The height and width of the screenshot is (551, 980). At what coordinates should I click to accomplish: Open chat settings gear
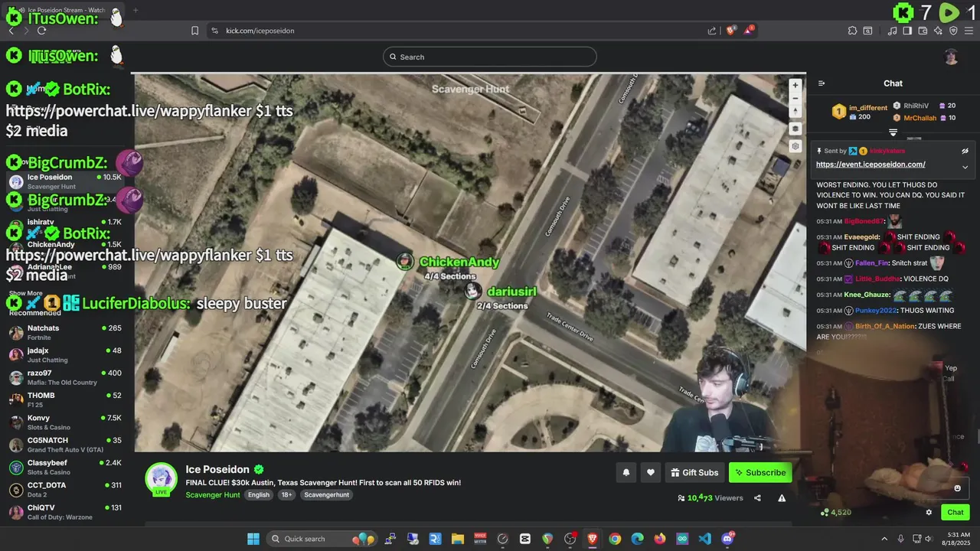[929, 513]
